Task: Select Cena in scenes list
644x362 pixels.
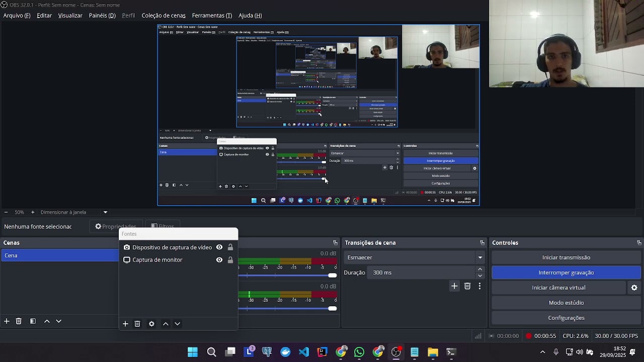Action: (x=59, y=255)
